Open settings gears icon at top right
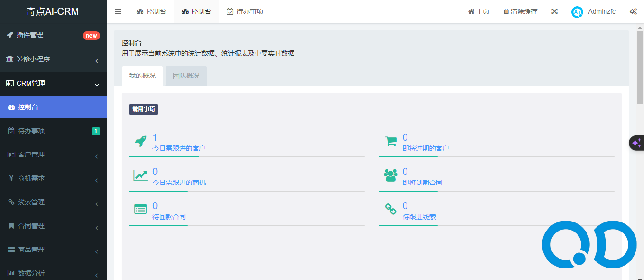Screen dimensions: 644x280 (x=633, y=11)
